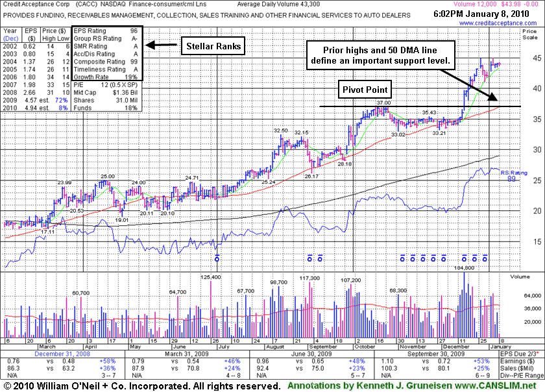Click the Mkt Cap $1.36 Bil row
This screenshot has width=545, height=392.
coord(105,93)
